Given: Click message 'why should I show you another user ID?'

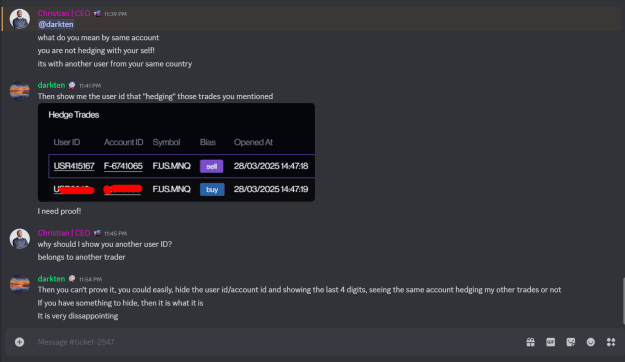Looking at the screenshot, I should click(105, 244).
